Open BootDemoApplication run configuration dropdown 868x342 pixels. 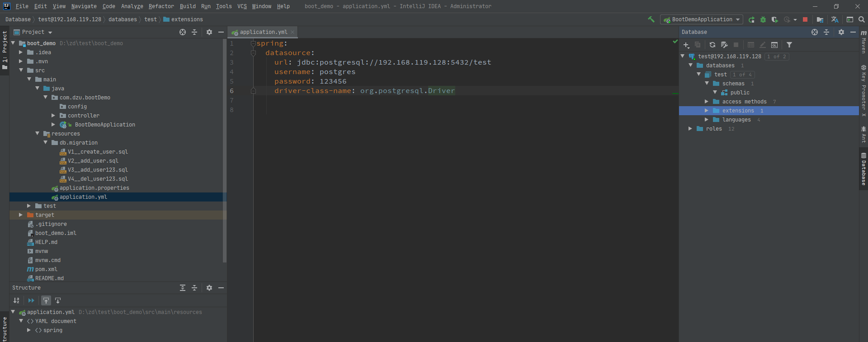[702, 19]
